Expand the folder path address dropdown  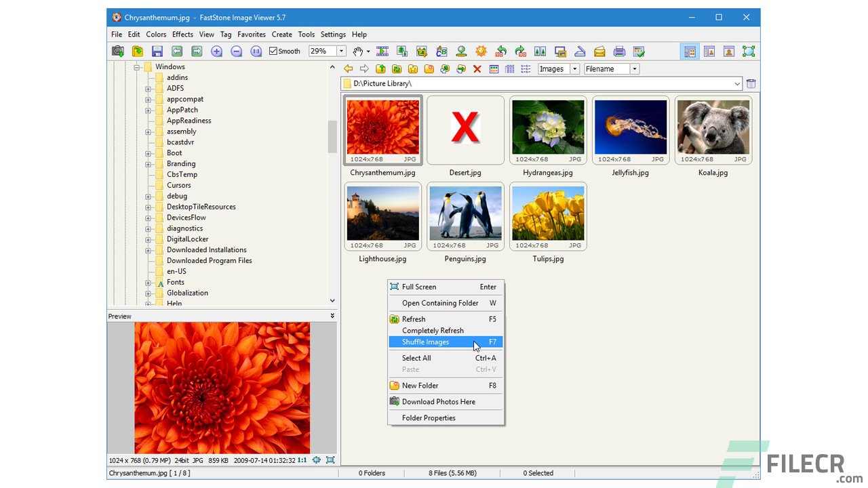(x=738, y=84)
